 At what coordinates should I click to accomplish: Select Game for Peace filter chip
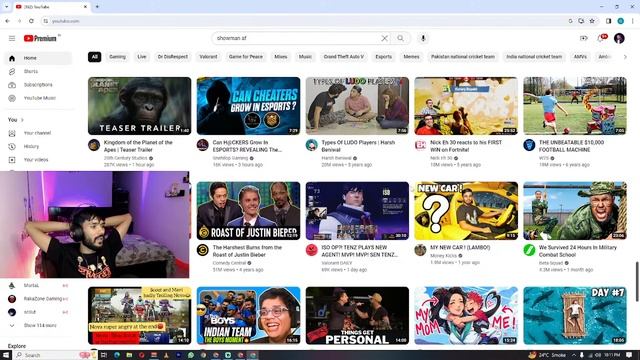pyautogui.click(x=246, y=57)
